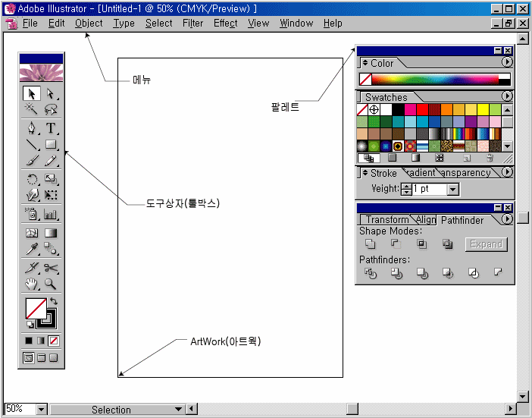532x418 pixels.
Task: Click the swap fill and stroke arrows
Action: 54,301
